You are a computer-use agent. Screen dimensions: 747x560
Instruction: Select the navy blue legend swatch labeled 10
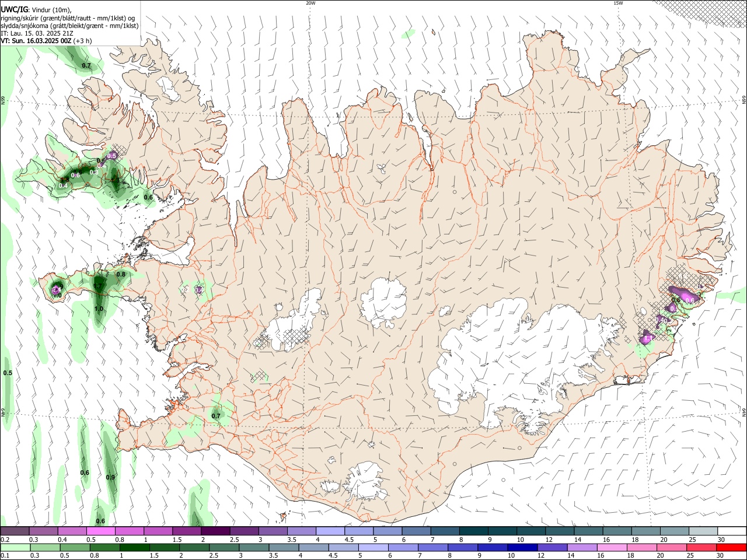pos(522,548)
